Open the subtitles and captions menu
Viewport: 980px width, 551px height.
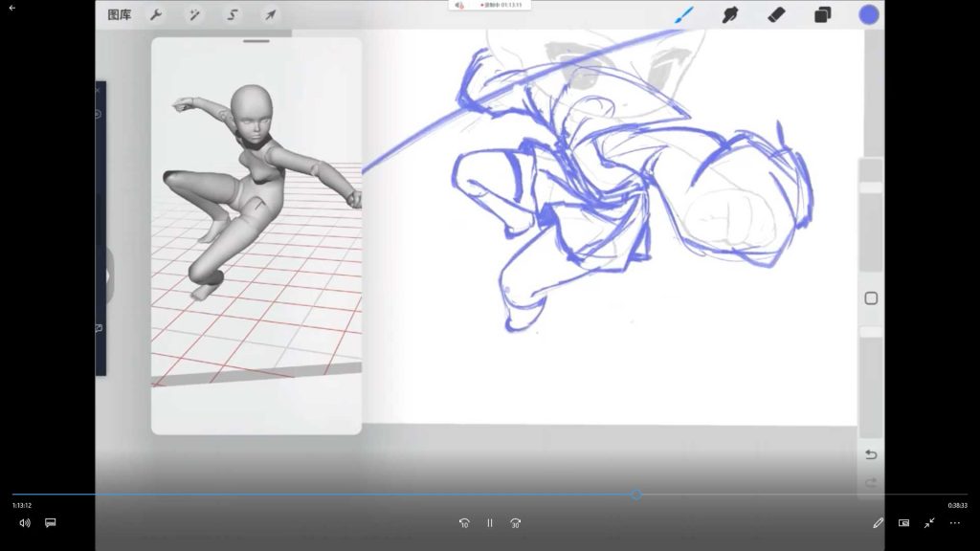(51, 523)
